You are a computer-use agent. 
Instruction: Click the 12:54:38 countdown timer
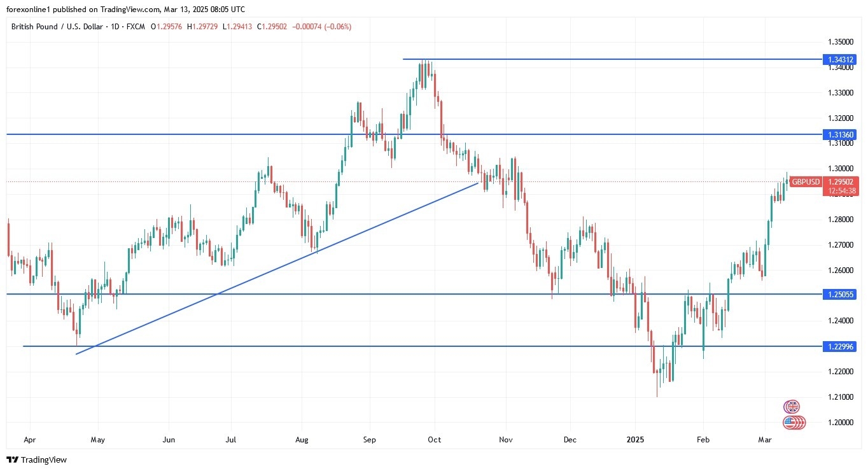click(x=841, y=191)
